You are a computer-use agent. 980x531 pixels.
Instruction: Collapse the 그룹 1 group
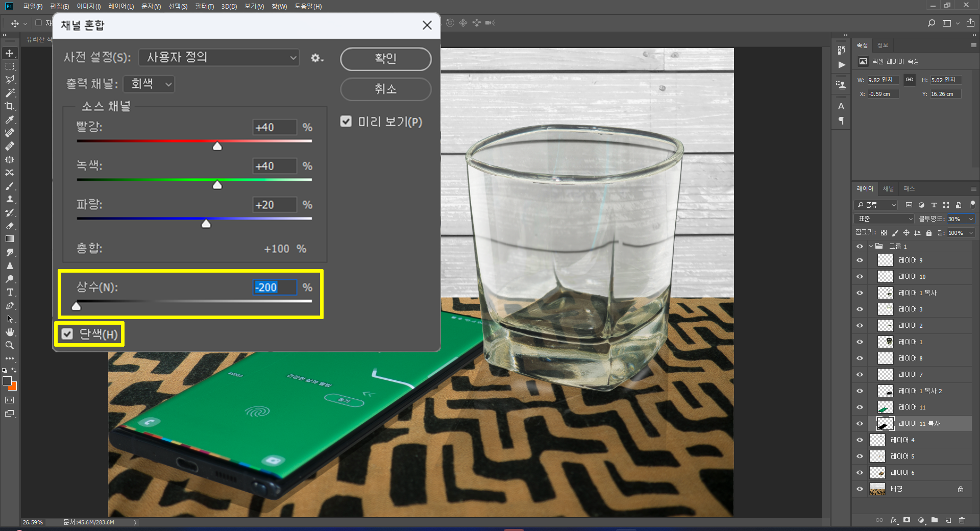871,246
